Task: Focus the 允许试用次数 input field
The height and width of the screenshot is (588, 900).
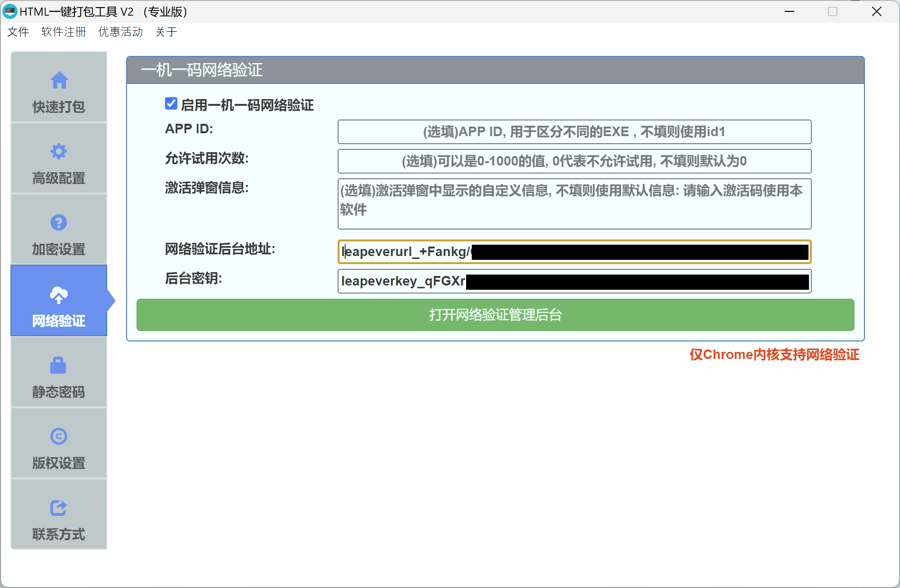Action: 574,161
